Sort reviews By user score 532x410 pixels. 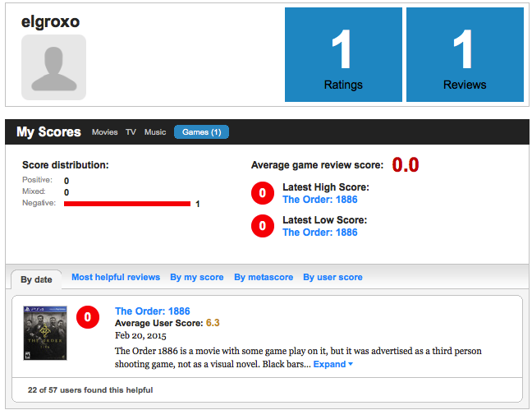point(332,277)
